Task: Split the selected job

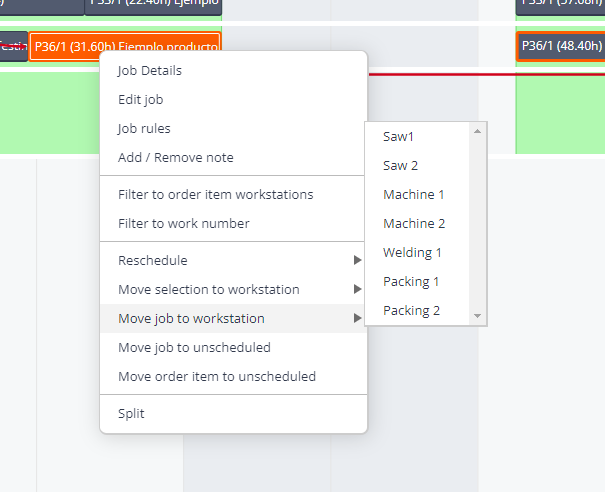Action: [131, 414]
